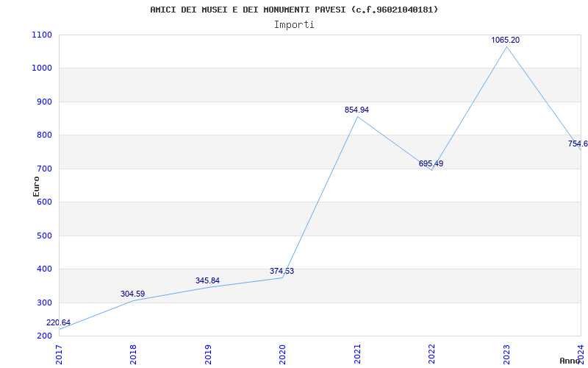The image size is (588, 368).
Task: Click the 500 y-axis tick label
Action: click(x=45, y=236)
